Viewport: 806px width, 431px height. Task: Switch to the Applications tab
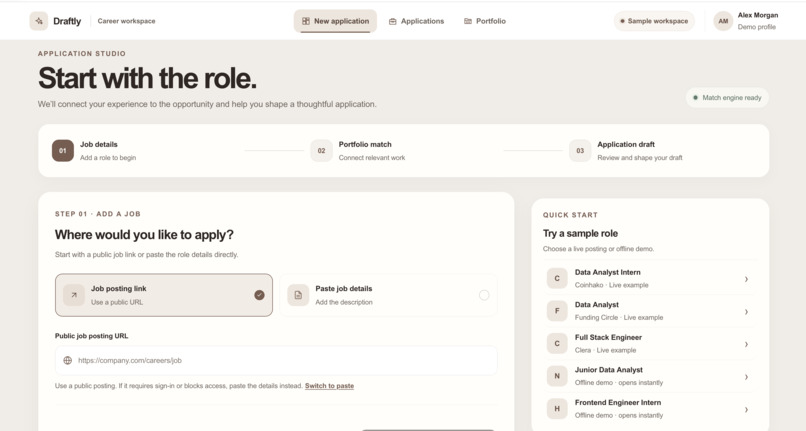click(x=416, y=21)
